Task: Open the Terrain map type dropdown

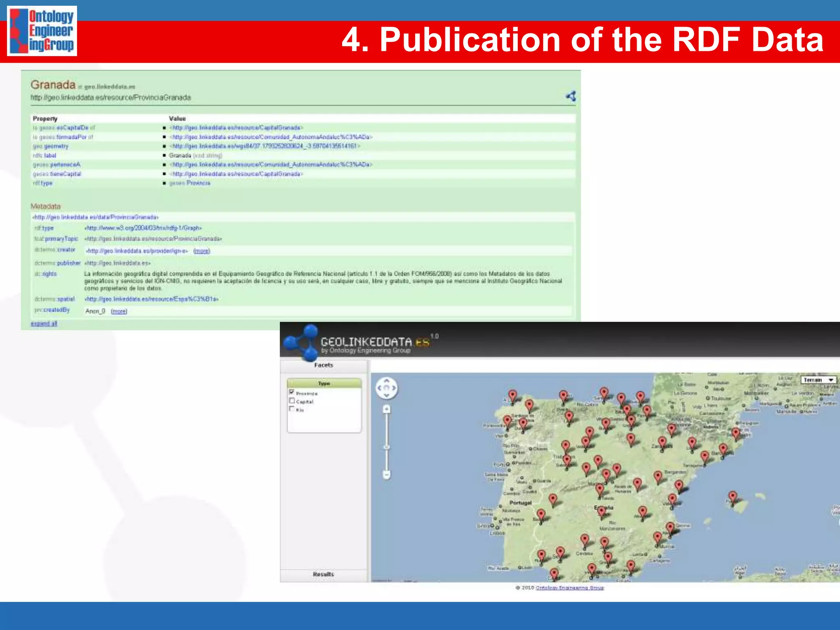Action: tap(818, 380)
